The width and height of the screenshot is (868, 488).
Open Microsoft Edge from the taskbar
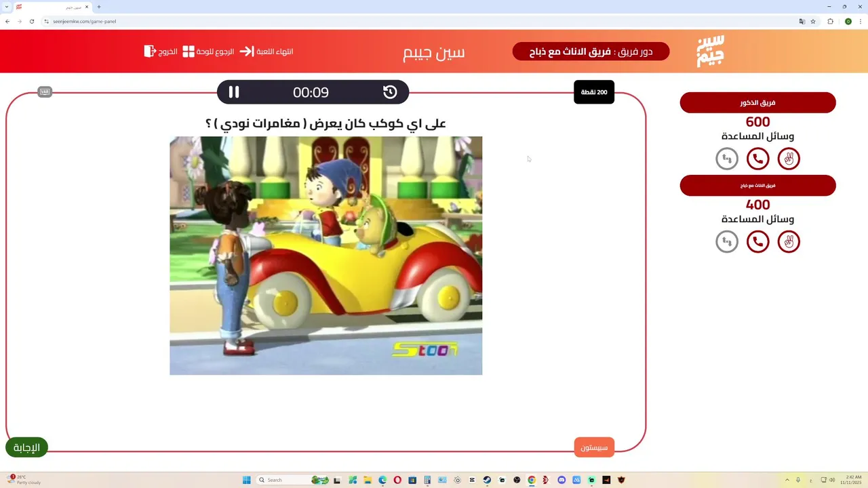382,480
